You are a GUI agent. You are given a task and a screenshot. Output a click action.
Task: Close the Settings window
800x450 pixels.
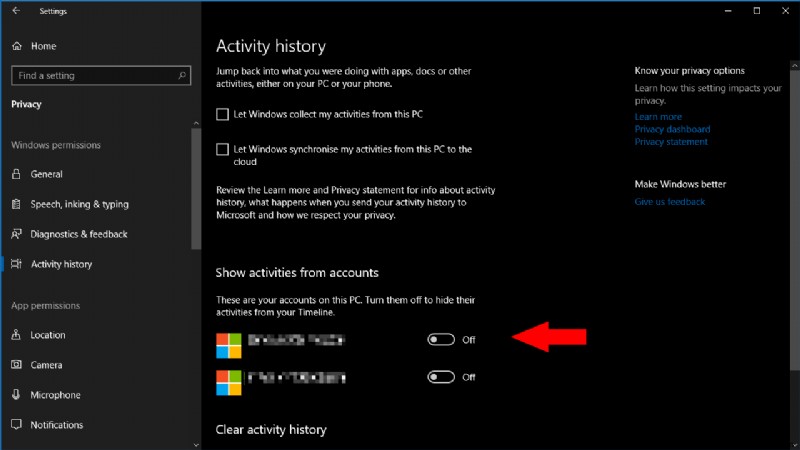coord(785,11)
